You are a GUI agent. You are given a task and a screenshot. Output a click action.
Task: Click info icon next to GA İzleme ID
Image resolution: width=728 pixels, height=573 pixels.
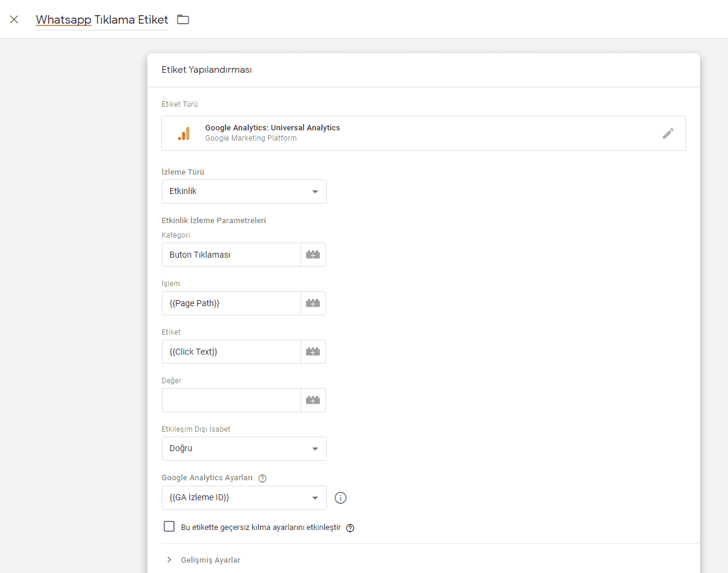pyautogui.click(x=341, y=498)
